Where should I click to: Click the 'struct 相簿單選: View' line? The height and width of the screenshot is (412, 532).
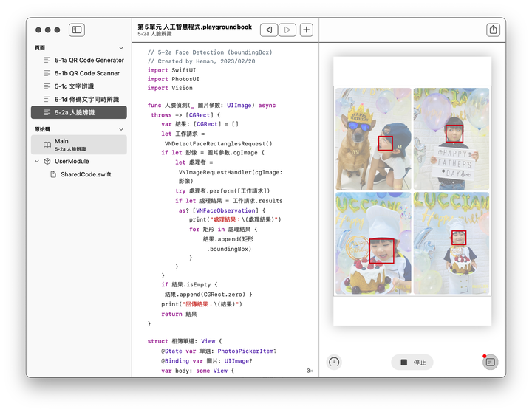coord(185,341)
